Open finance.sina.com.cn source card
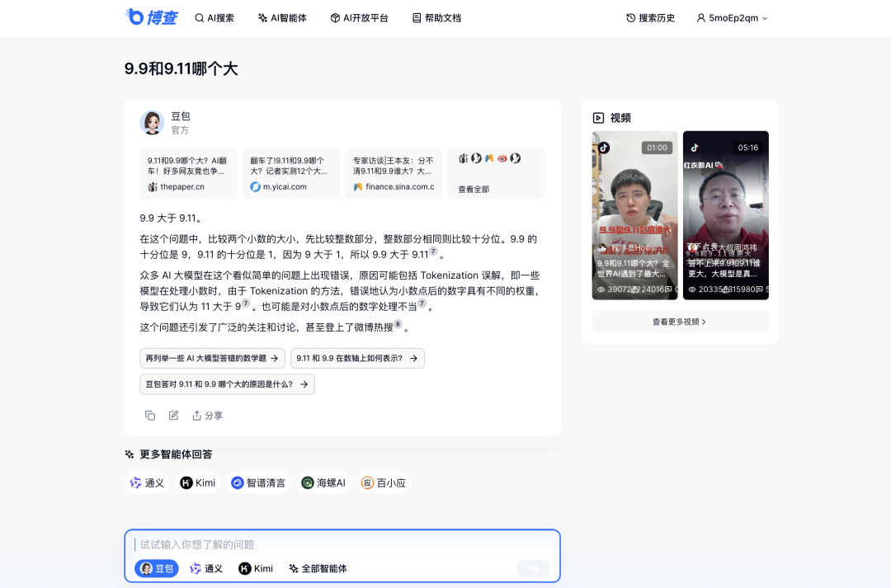The image size is (891, 588). pos(394,173)
